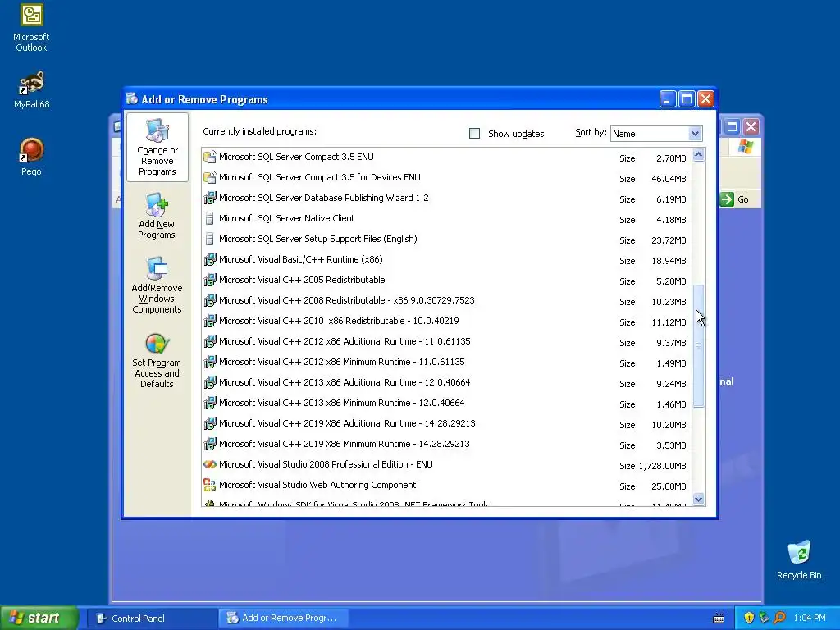
Task: Click Add or Remove Programs taskbar button
Action: pos(284,619)
